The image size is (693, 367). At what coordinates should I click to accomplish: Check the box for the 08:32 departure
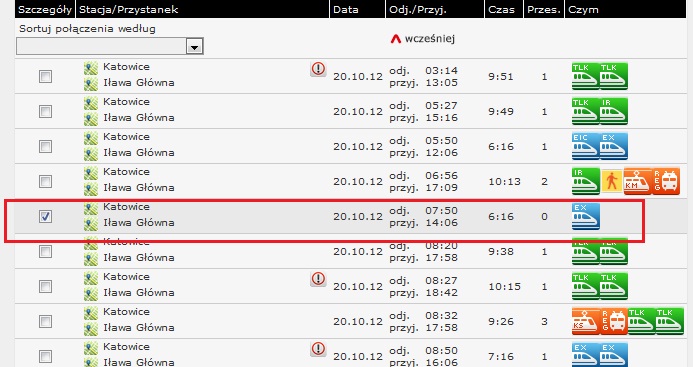pyautogui.click(x=45, y=321)
